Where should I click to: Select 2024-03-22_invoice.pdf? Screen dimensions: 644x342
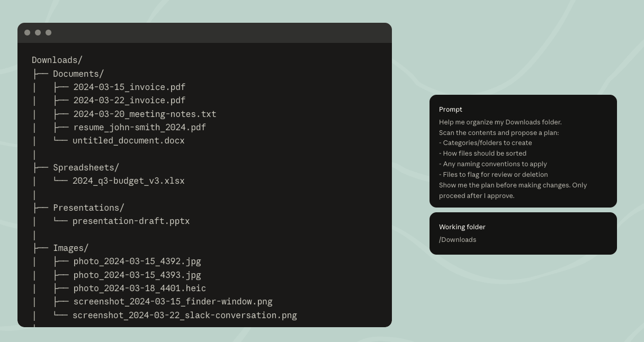[129, 100]
